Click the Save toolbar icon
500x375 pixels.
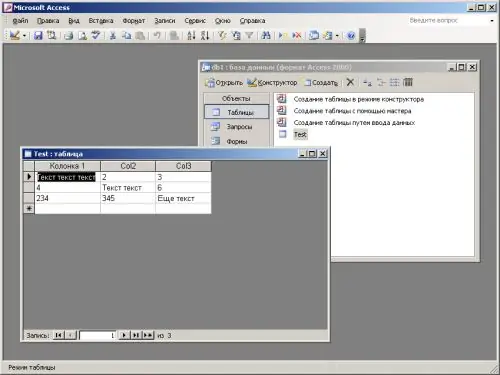[38, 35]
